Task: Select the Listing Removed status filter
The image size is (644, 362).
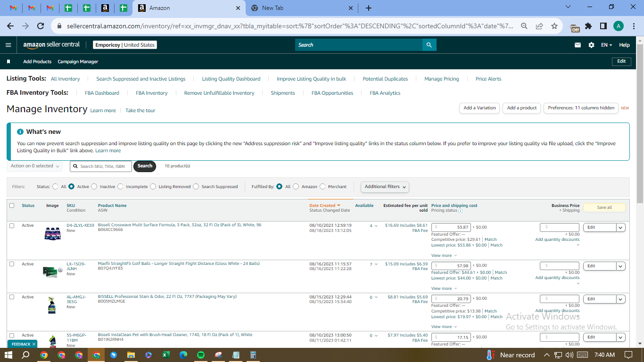Action: (x=153, y=187)
